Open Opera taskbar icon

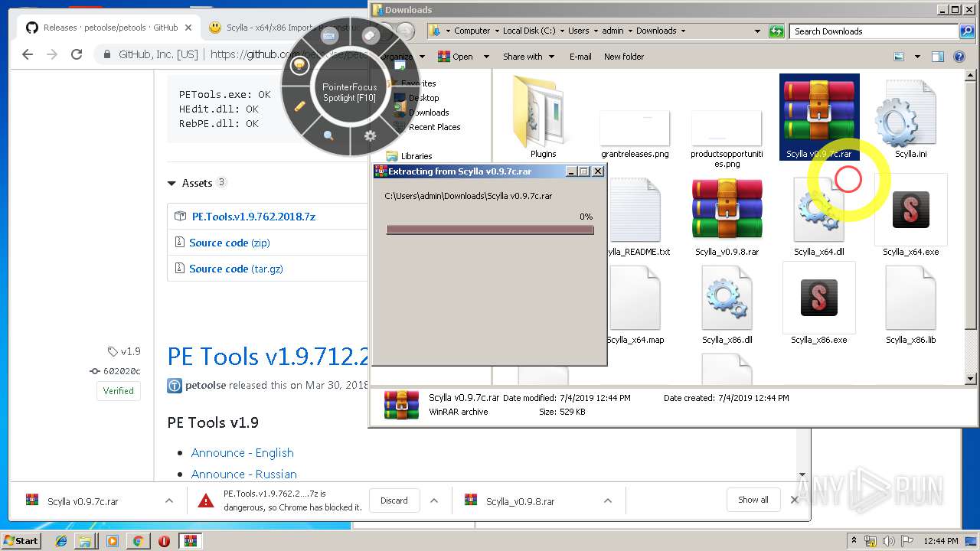pyautogui.click(x=164, y=541)
